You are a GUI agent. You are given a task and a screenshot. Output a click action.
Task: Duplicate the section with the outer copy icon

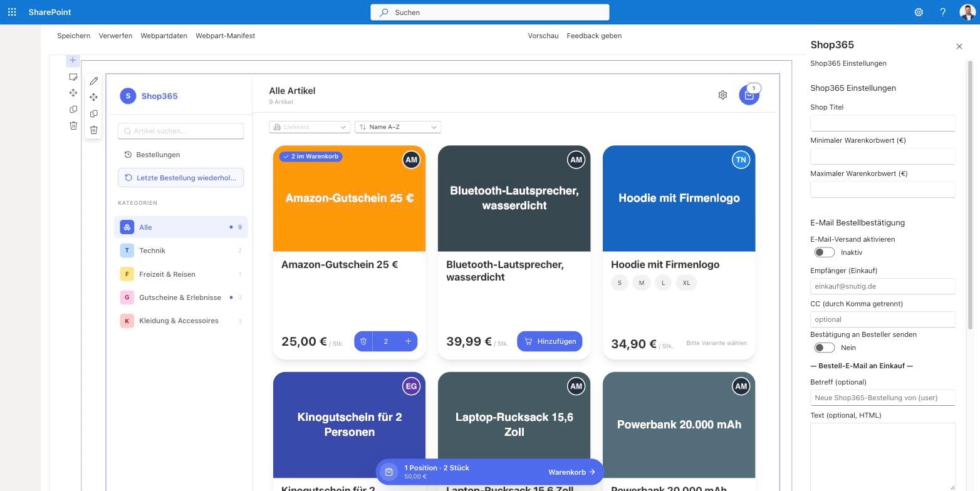[x=73, y=110]
